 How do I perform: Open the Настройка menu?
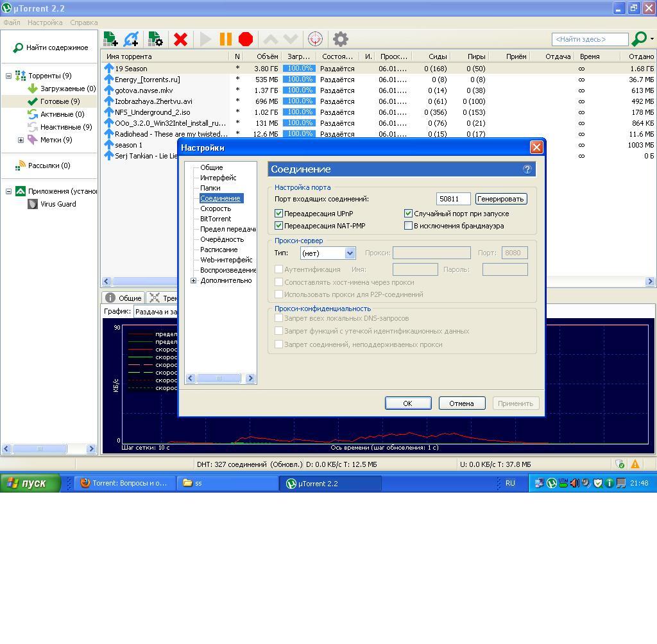coord(45,22)
